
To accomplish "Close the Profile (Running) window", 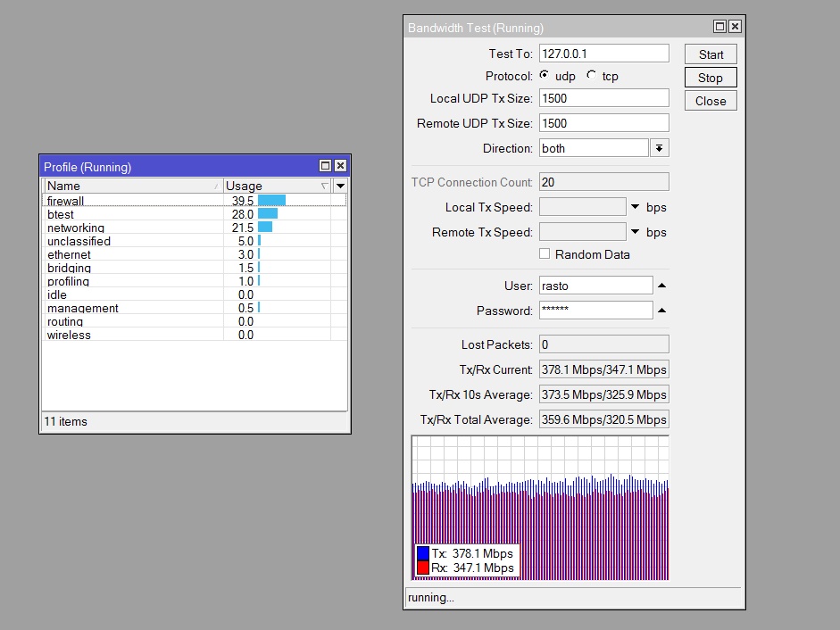I will pos(340,166).
